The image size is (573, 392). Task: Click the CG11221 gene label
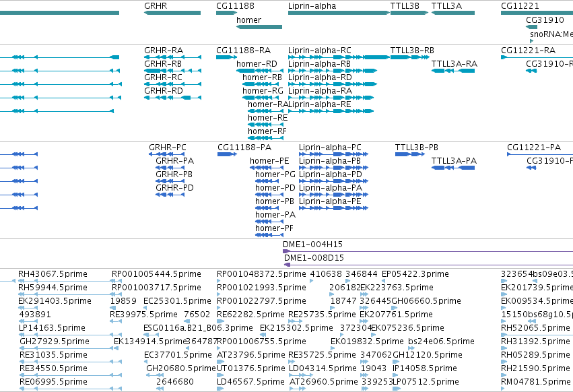[520, 6]
